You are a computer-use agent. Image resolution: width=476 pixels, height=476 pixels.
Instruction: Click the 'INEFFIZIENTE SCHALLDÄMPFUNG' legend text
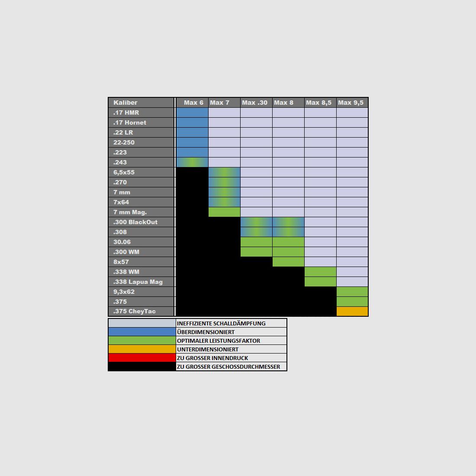pyautogui.click(x=221, y=323)
